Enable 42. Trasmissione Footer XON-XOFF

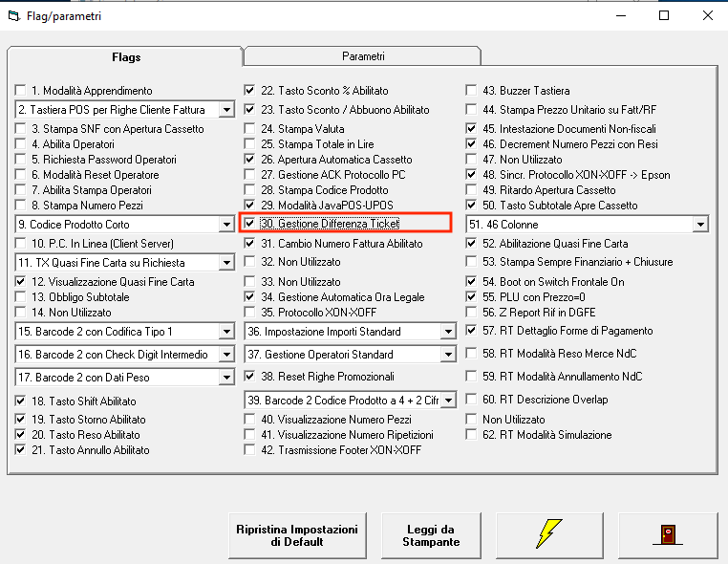point(249,449)
